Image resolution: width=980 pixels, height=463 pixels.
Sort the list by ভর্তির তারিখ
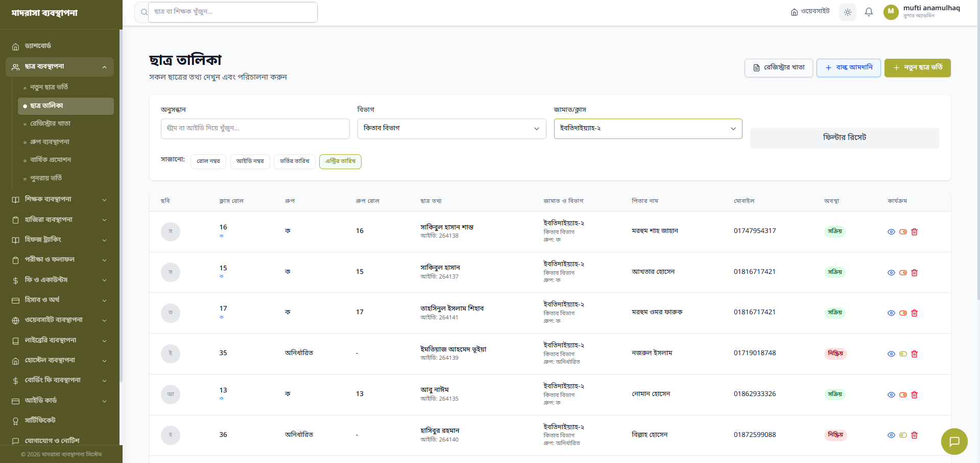(295, 161)
